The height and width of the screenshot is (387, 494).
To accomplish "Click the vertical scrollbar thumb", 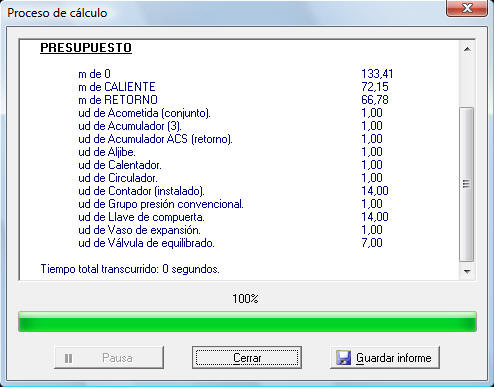I will (467, 184).
